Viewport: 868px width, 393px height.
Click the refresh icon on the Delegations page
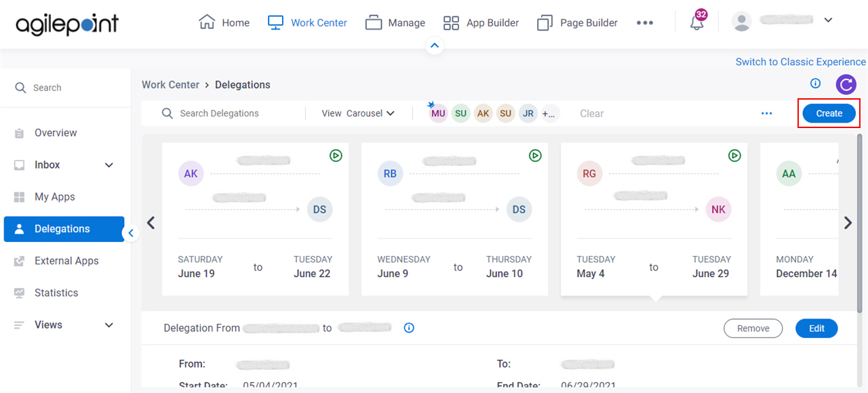click(846, 84)
